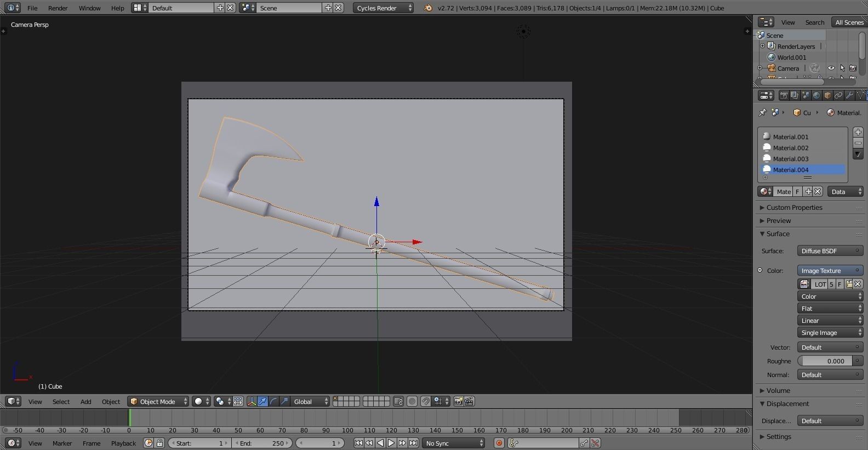This screenshot has height=450, width=868.
Task: Expand the RenderLayers tree item
Action: (762, 46)
